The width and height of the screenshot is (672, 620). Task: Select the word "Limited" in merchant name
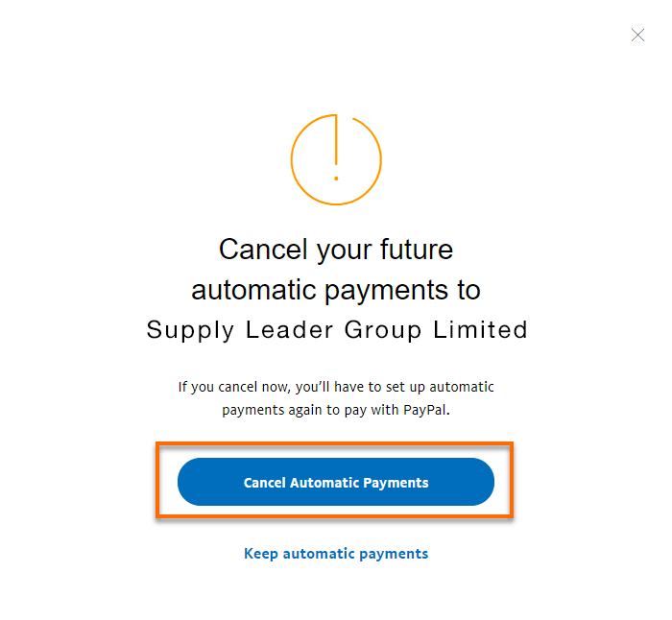(x=481, y=330)
